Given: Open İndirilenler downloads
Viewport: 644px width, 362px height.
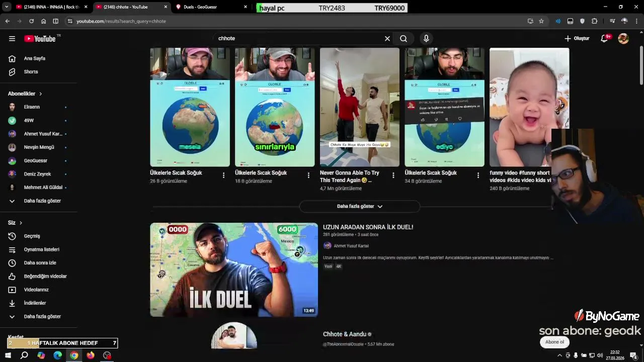Looking at the screenshot, I should click(35, 303).
